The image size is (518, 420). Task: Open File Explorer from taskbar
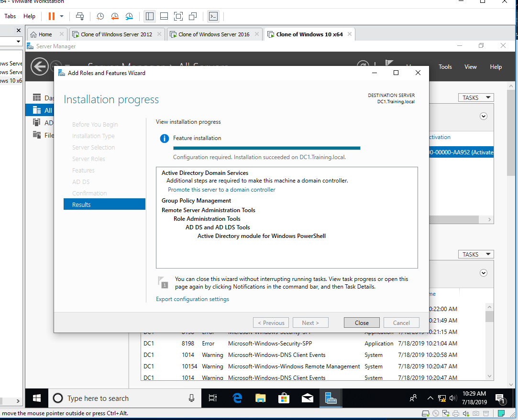(x=260, y=398)
